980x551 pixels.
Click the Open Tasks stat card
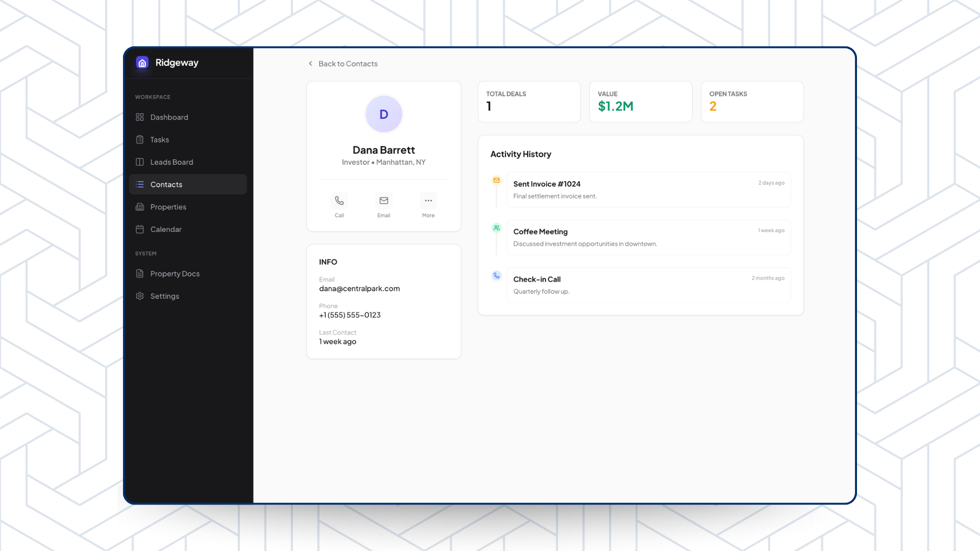(752, 102)
